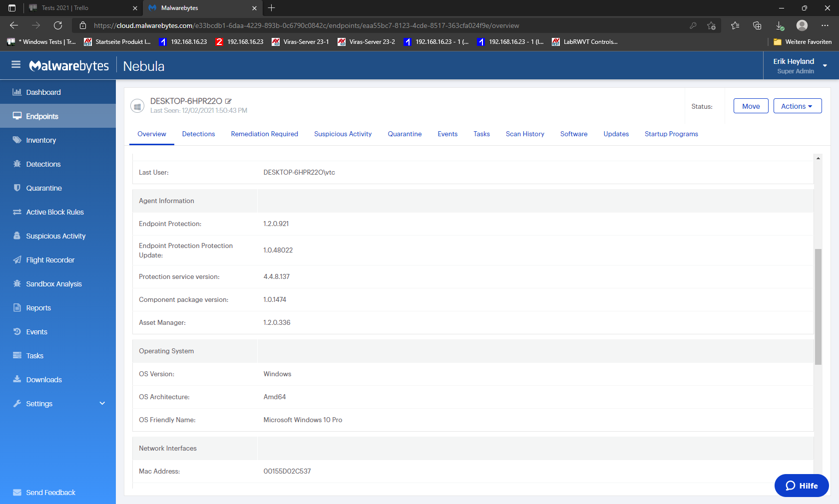
Task: Add page to favorites with star icon
Action: [x=711, y=25]
